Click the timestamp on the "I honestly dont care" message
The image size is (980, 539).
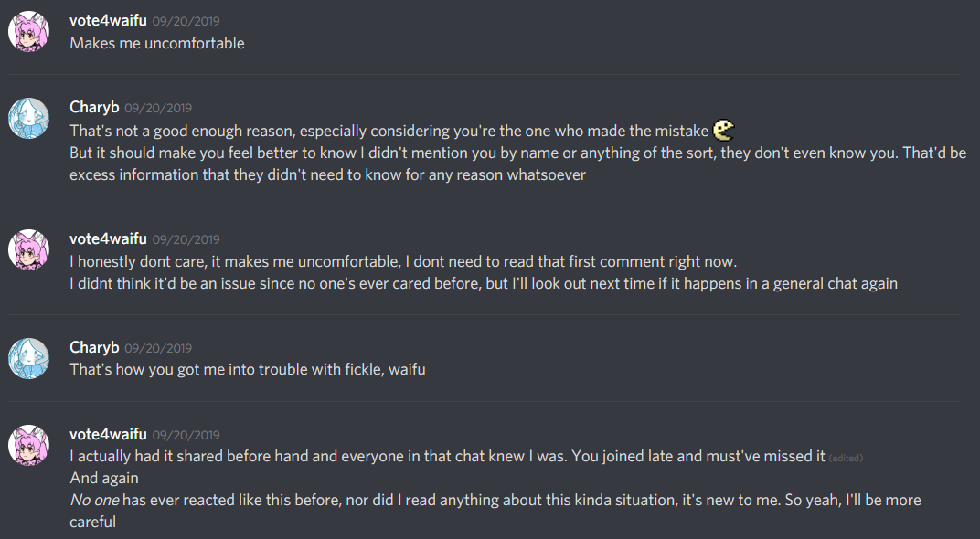[186, 239]
